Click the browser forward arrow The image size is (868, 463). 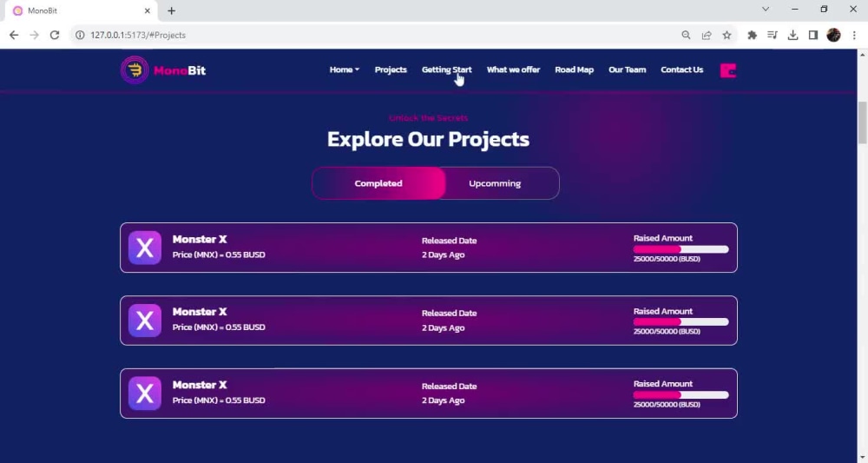(x=35, y=35)
